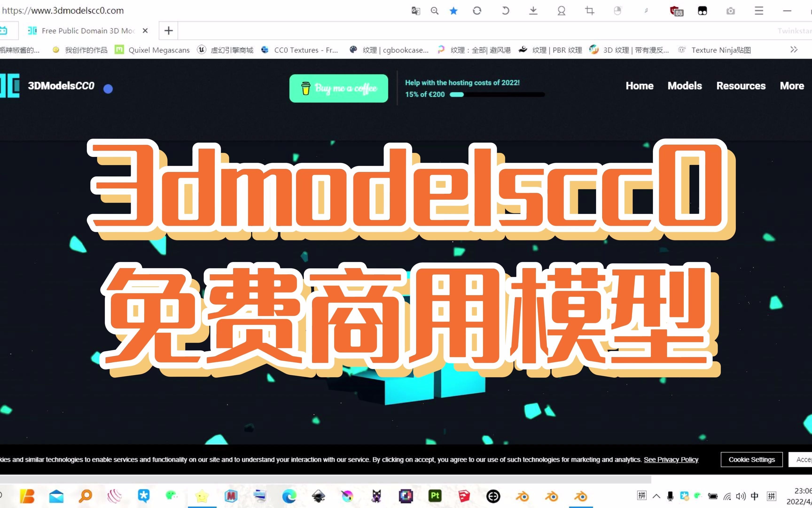Click the See Privacy Policy link
This screenshot has height=508, width=812.
click(x=671, y=460)
